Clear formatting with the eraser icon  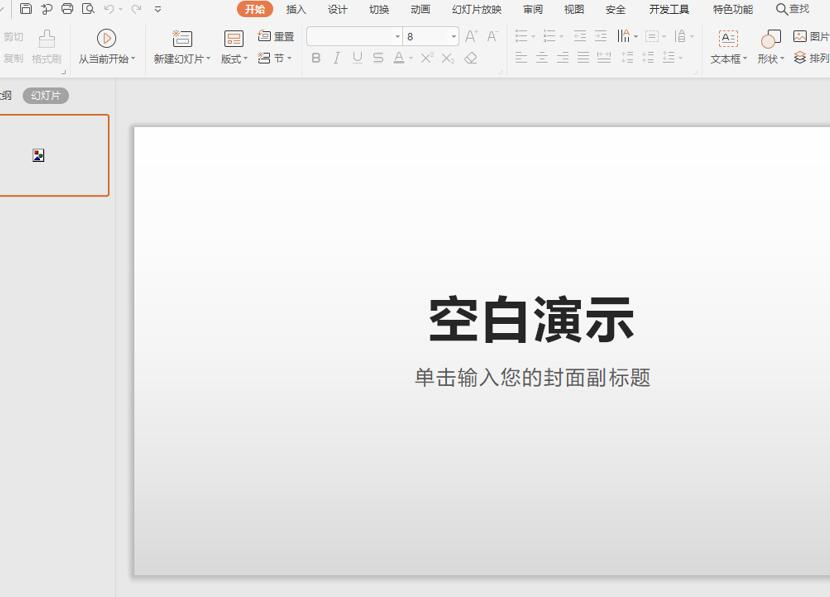(x=471, y=58)
